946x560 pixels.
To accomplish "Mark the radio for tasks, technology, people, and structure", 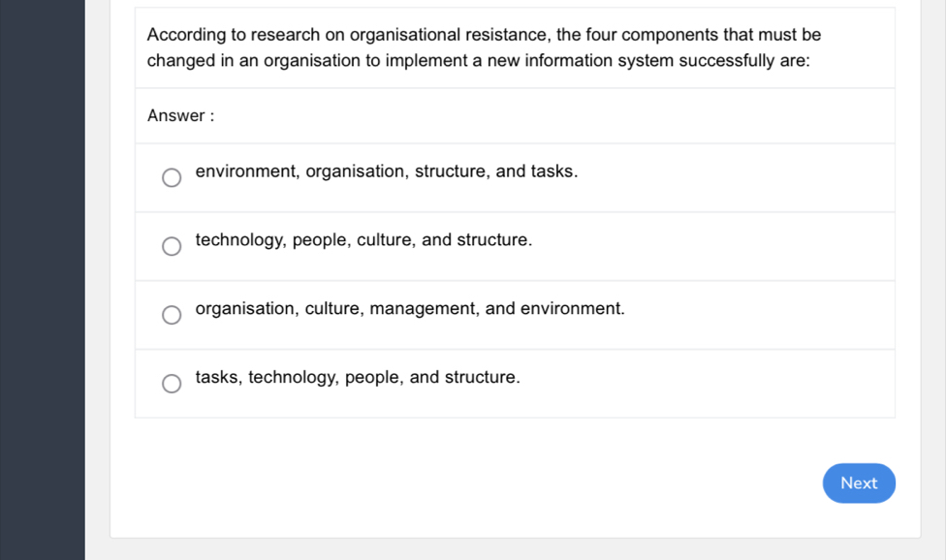I will (172, 384).
